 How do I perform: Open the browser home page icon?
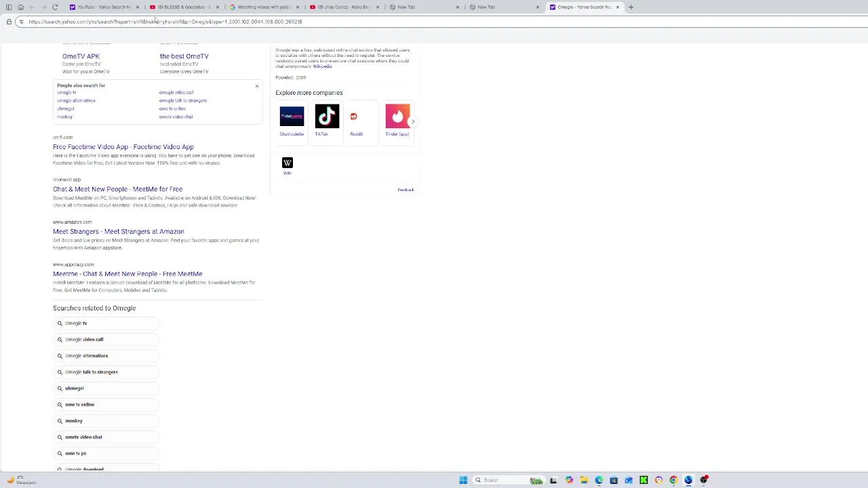[x=20, y=7]
